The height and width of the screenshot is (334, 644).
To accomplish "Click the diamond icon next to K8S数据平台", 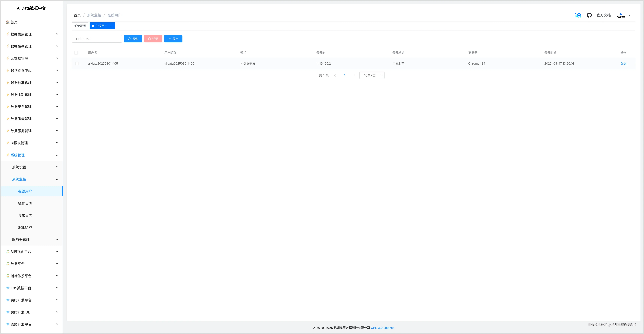I will pos(8,288).
